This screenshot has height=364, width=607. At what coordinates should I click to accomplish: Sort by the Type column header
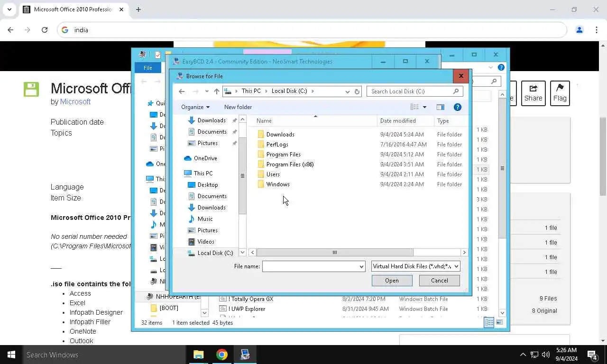coord(451,121)
